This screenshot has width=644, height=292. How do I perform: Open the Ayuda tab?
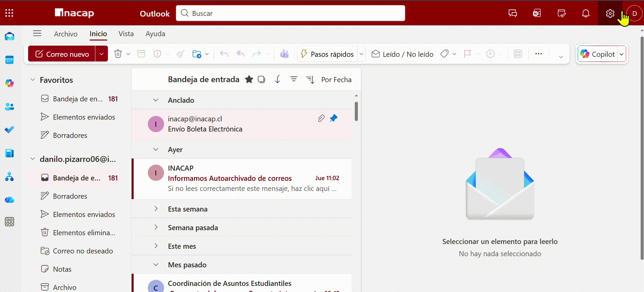[155, 34]
